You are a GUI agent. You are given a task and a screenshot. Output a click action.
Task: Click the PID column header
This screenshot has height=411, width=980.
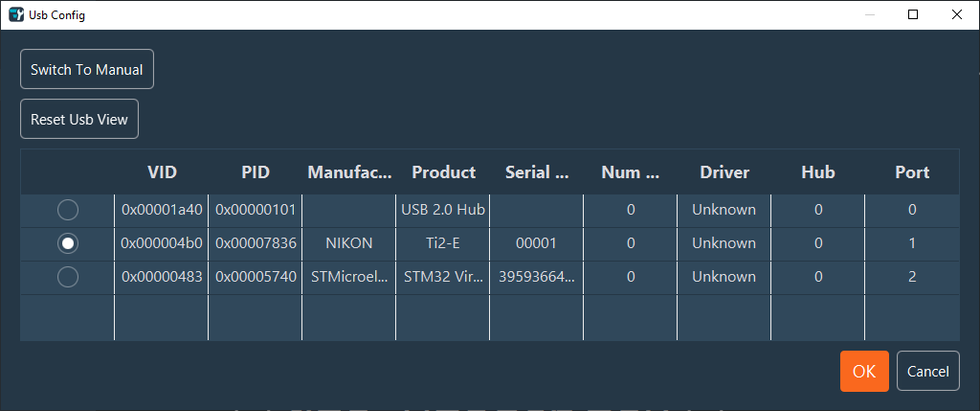click(x=256, y=172)
